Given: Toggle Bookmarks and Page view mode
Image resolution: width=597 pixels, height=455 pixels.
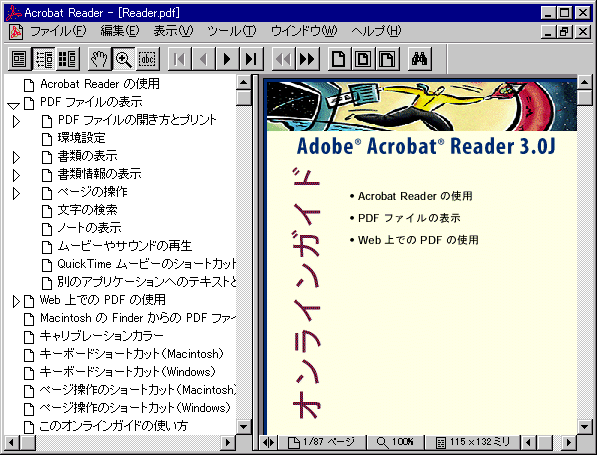Looking at the screenshot, I should [44, 59].
